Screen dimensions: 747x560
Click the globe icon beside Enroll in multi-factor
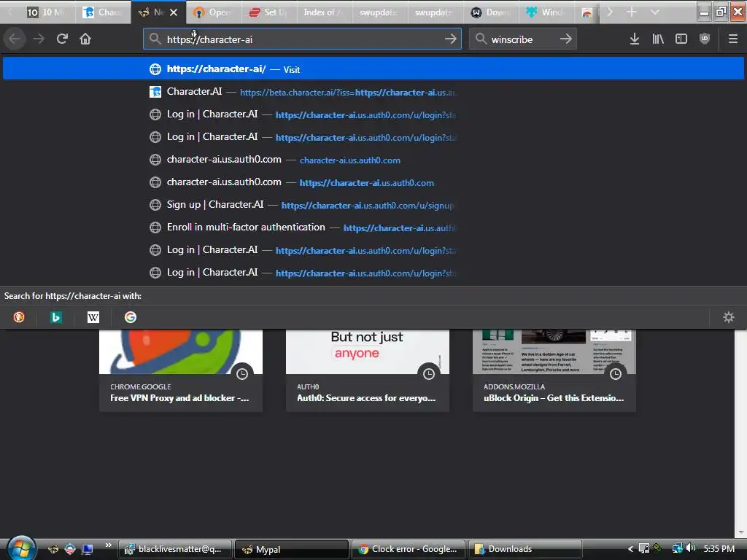pyautogui.click(x=155, y=227)
